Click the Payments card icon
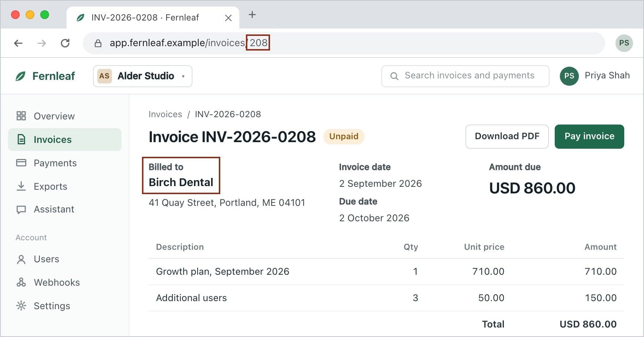Screen dimensions: 644x337 21,163
